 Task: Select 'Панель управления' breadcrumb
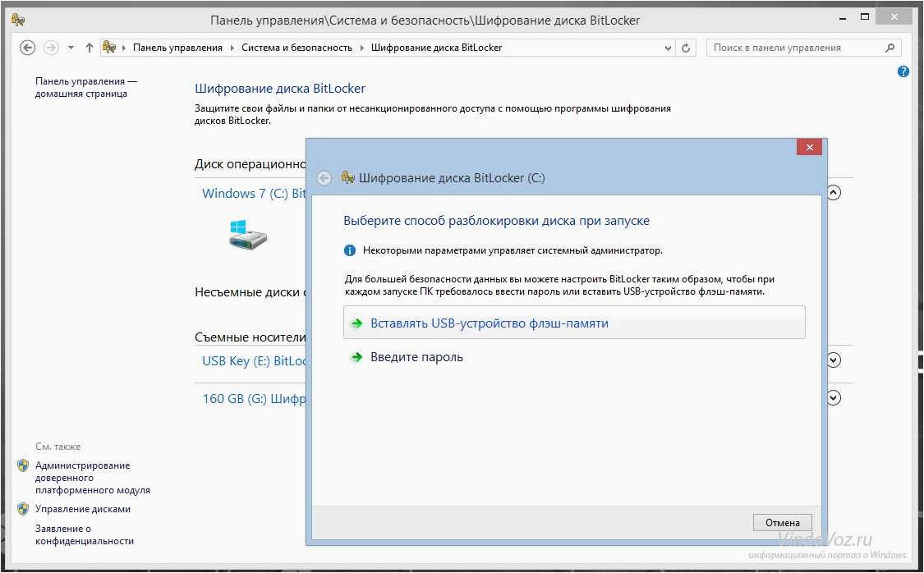[x=178, y=48]
